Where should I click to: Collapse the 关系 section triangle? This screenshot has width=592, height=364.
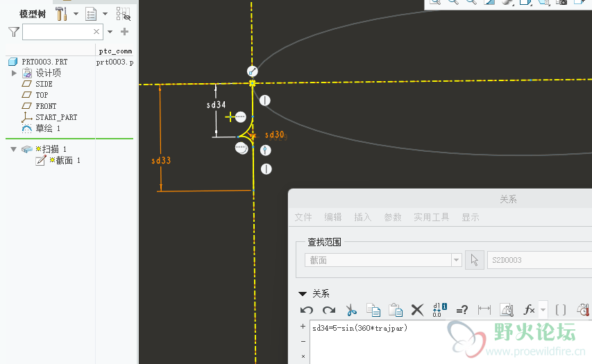point(303,293)
